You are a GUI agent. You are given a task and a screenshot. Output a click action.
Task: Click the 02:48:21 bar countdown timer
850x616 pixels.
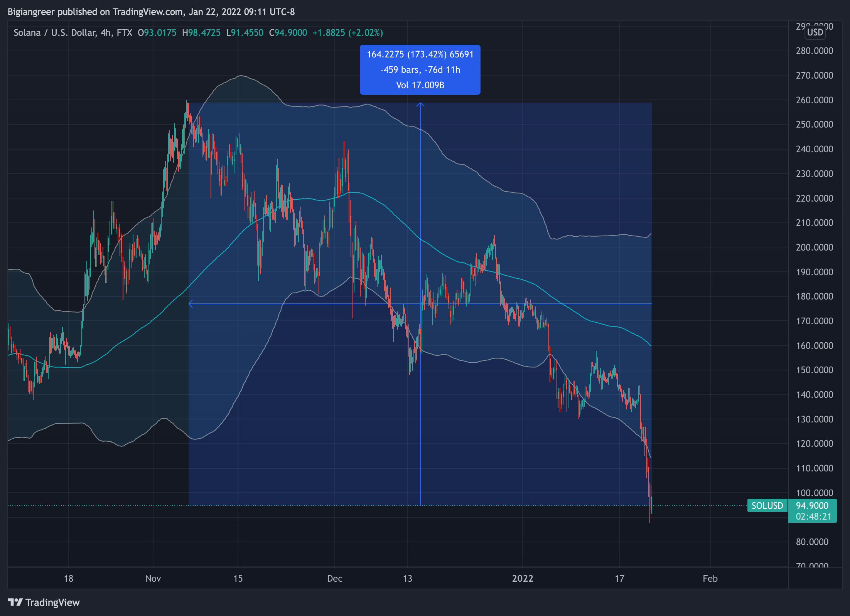[x=813, y=517]
